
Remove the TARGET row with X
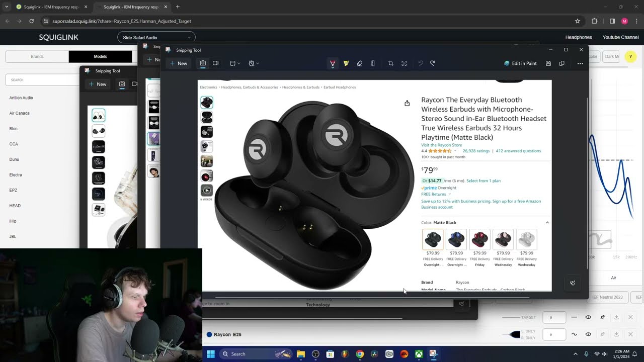[x=630, y=317]
